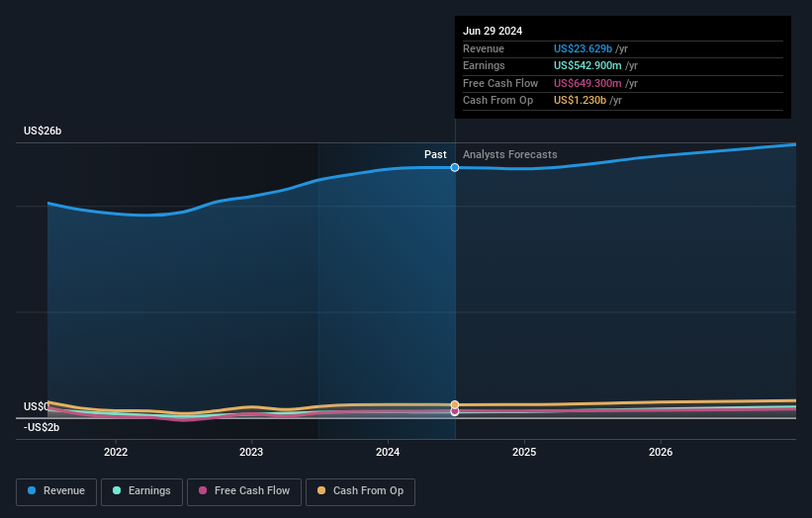Click the US$23.629b revenue value

(583, 48)
